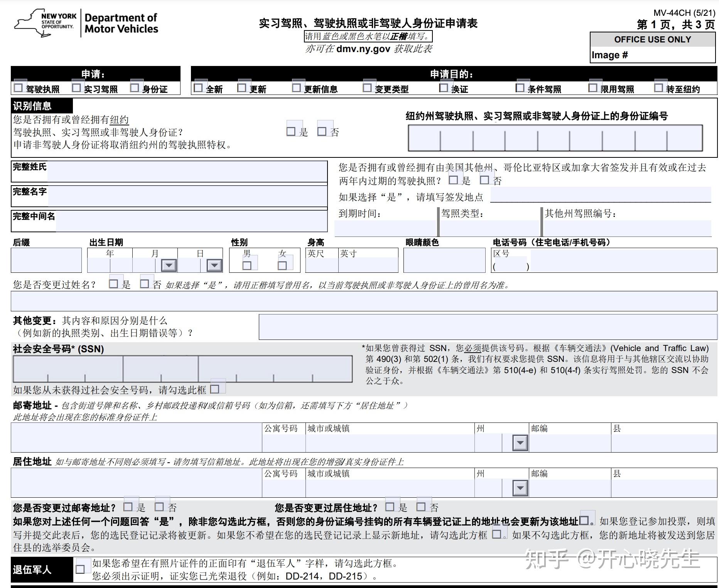Tick the 更新 purpose checkbox
The image size is (719, 588).
[x=242, y=88]
